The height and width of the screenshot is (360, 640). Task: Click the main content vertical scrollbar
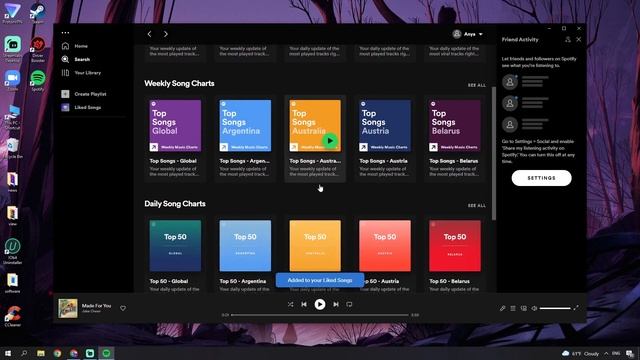[494, 153]
